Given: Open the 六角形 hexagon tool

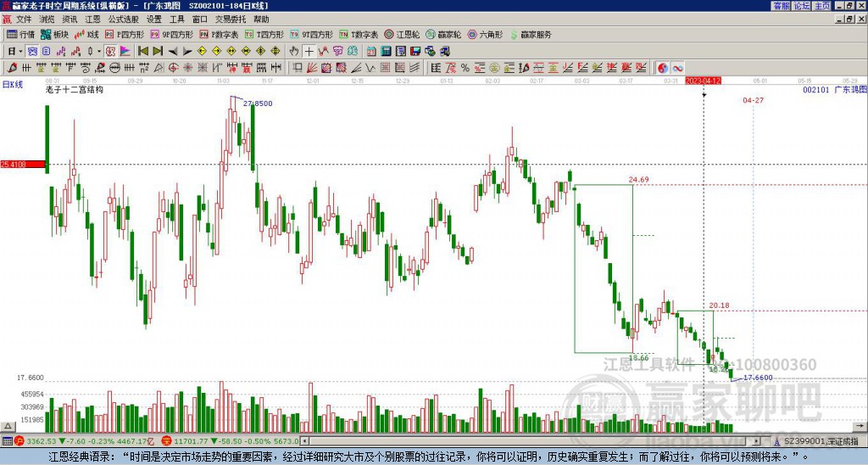Looking at the screenshot, I should tap(486, 34).
